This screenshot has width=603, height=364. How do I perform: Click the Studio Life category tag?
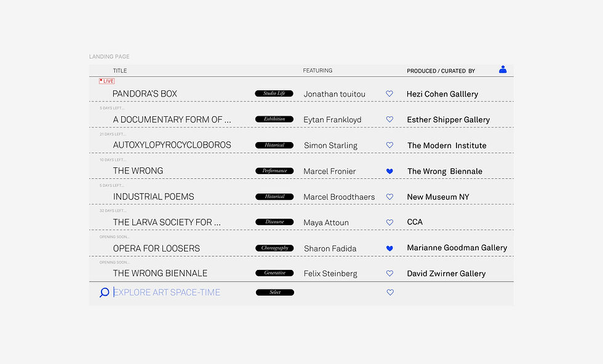(274, 93)
